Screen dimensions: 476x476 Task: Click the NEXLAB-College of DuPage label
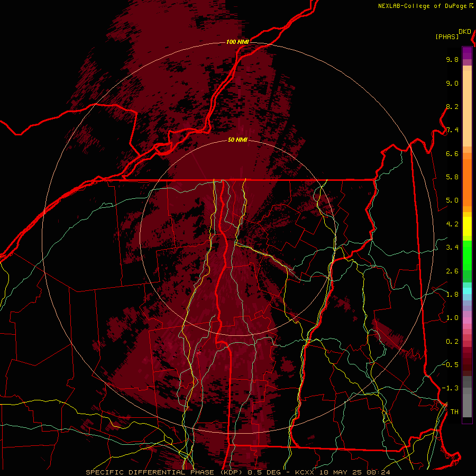tap(422, 6)
